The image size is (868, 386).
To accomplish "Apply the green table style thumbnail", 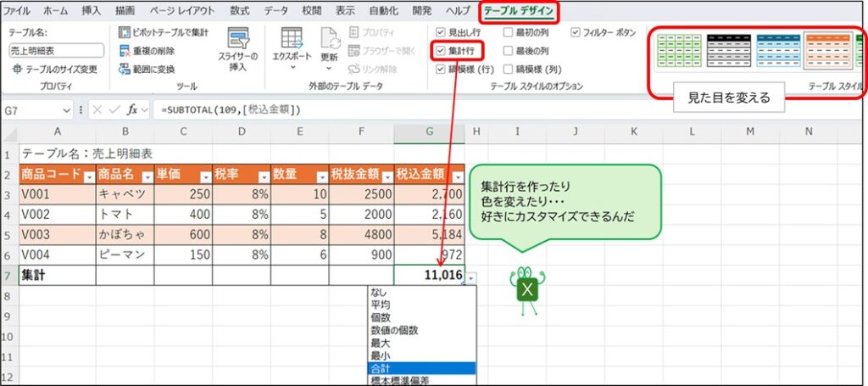I will point(679,50).
